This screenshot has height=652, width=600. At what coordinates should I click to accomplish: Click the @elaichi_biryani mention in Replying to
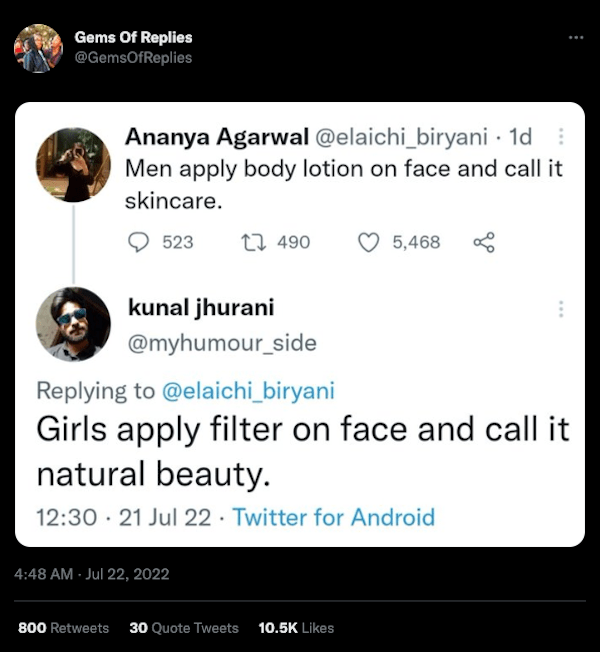(x=248, y=390)
